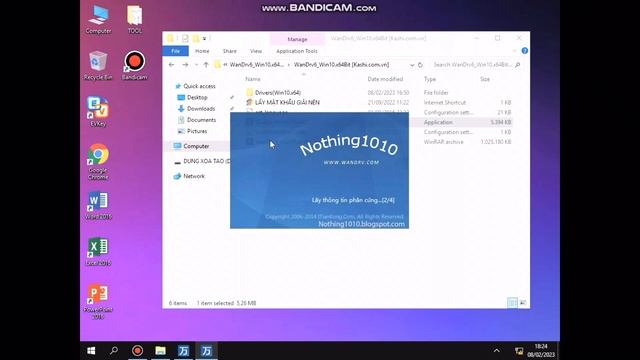Screen dimensions: 640x360
Task: Select the LẤY MẬT KHẨU GIẢI NÉN shortcut
Action: (287, 102)
